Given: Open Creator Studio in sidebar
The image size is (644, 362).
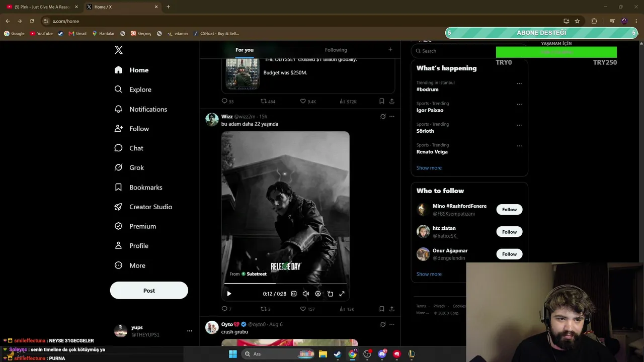Looking at the screenshot, I should pos(143,207).
